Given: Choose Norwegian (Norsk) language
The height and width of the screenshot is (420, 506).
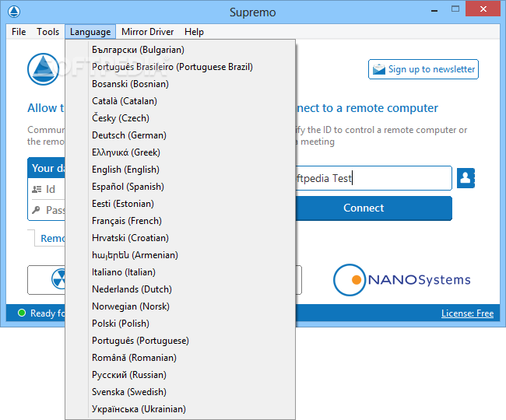Looking at the screenshot, I should tap(180, 306).
